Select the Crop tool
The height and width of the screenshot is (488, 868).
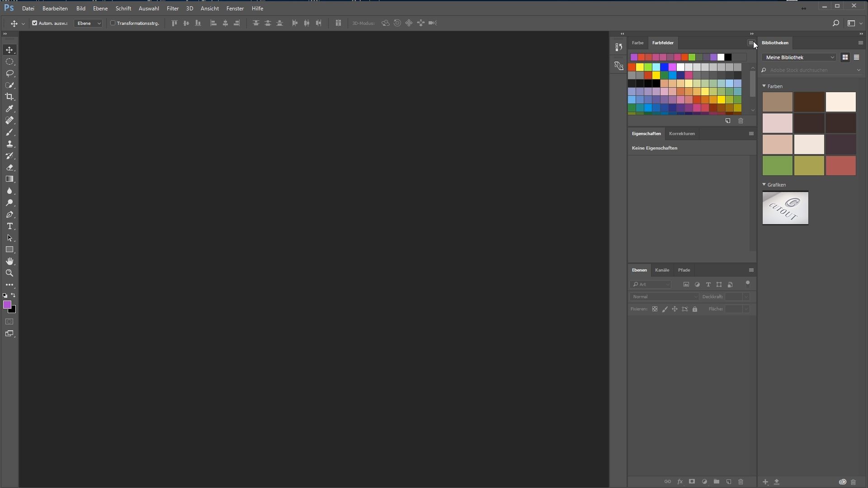coord(9,97)
